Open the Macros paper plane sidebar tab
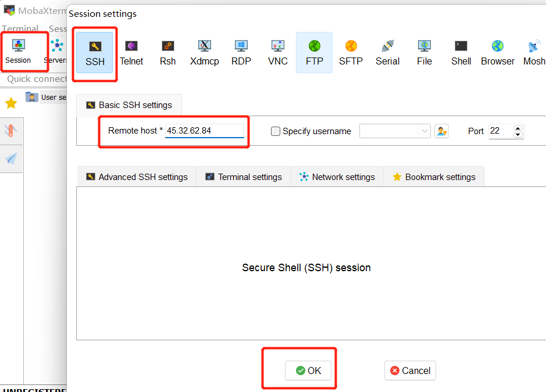Screen dimensions: 546x392 [x=11, y=159]
